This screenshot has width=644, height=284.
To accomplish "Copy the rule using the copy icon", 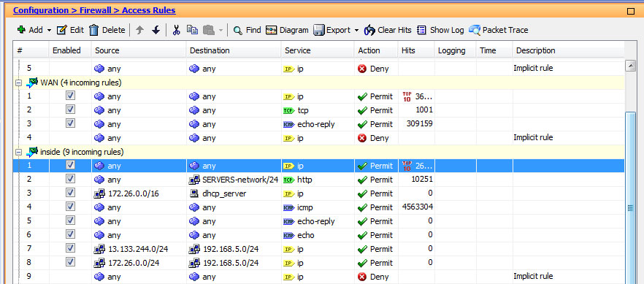I will pyautogui.click(x=192, y=29).
